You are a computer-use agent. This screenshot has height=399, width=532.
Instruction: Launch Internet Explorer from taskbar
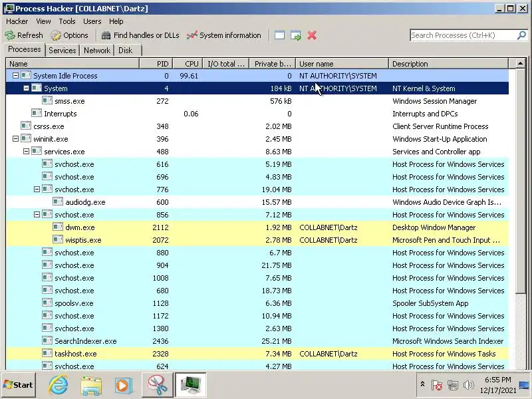[59, 385]
